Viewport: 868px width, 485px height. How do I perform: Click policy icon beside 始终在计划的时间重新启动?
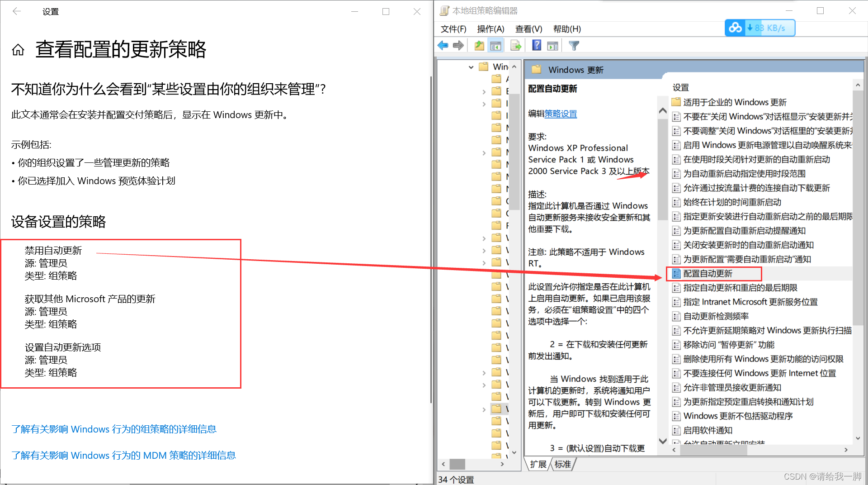[x=676, y=202]
